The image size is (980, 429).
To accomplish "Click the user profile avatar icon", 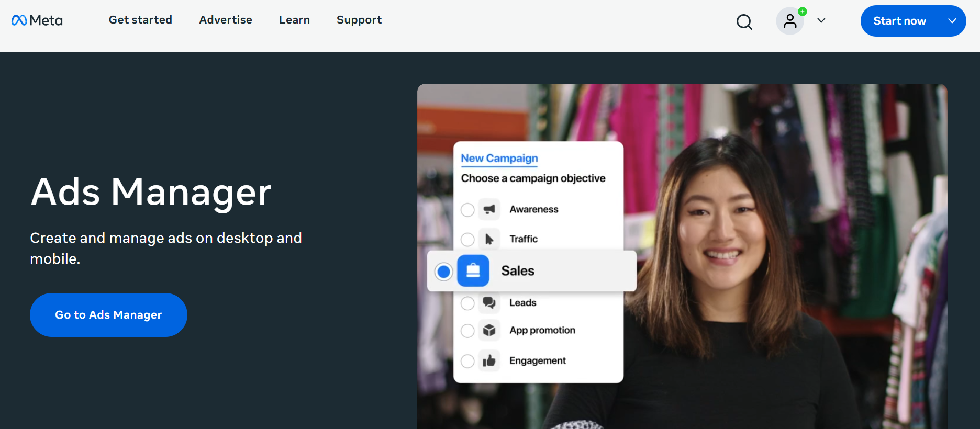I will point(790,21).
